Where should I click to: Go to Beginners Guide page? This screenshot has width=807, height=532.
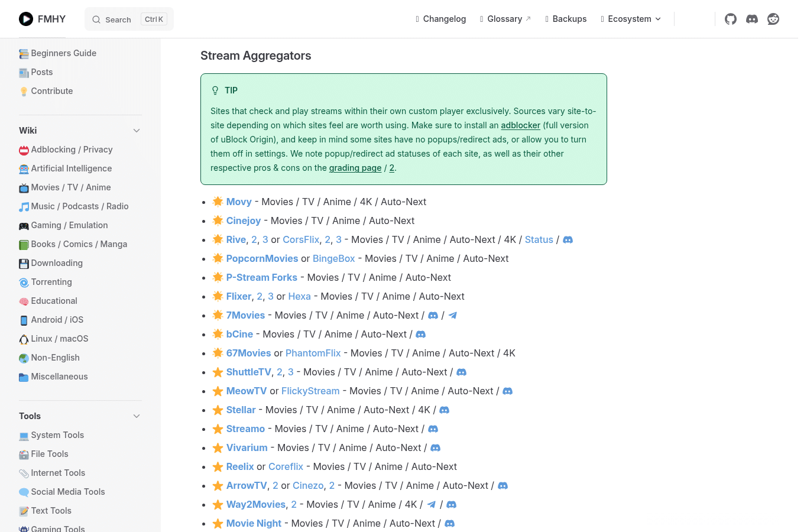click(64, 53)
